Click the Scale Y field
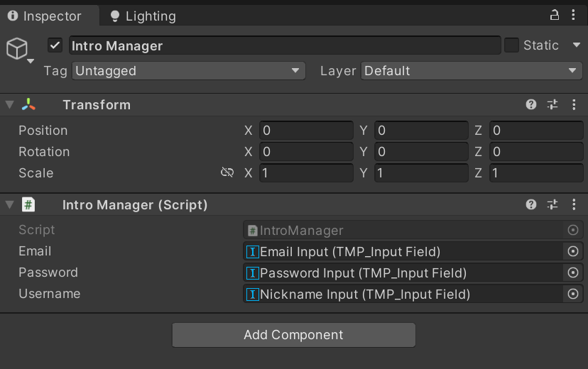 (x=422, y=172)
